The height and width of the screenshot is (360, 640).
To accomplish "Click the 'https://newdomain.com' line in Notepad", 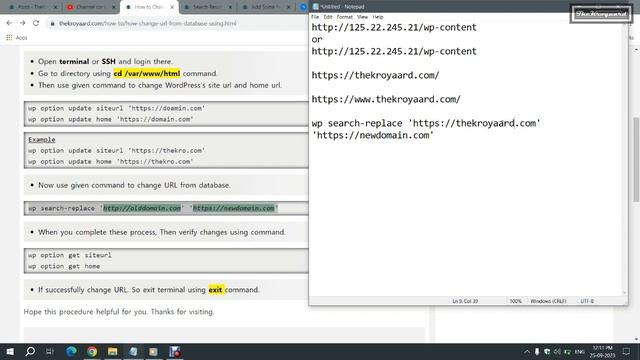I will pos(373,135).
